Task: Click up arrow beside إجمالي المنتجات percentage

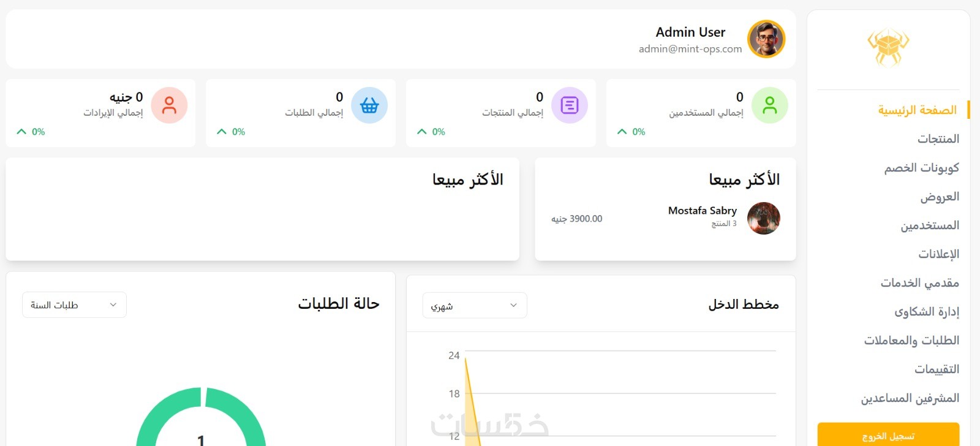Action: (422, 132)
